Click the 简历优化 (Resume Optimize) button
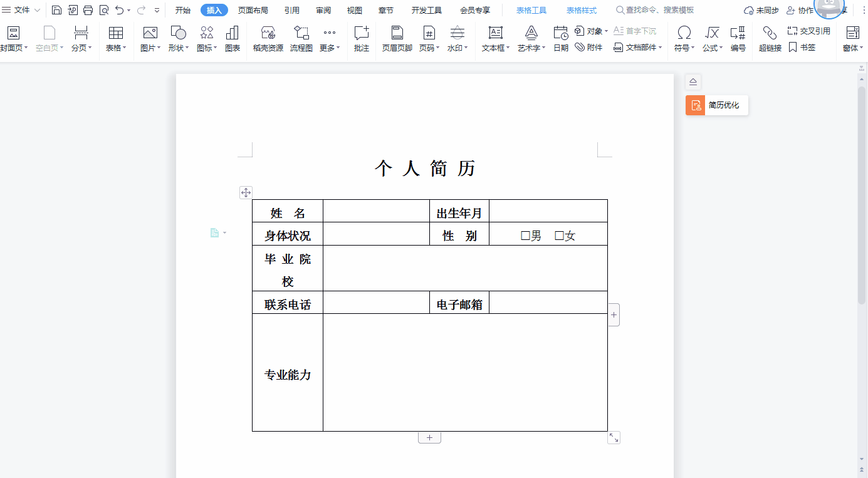 pyautogui.click(x=717, y=105)
